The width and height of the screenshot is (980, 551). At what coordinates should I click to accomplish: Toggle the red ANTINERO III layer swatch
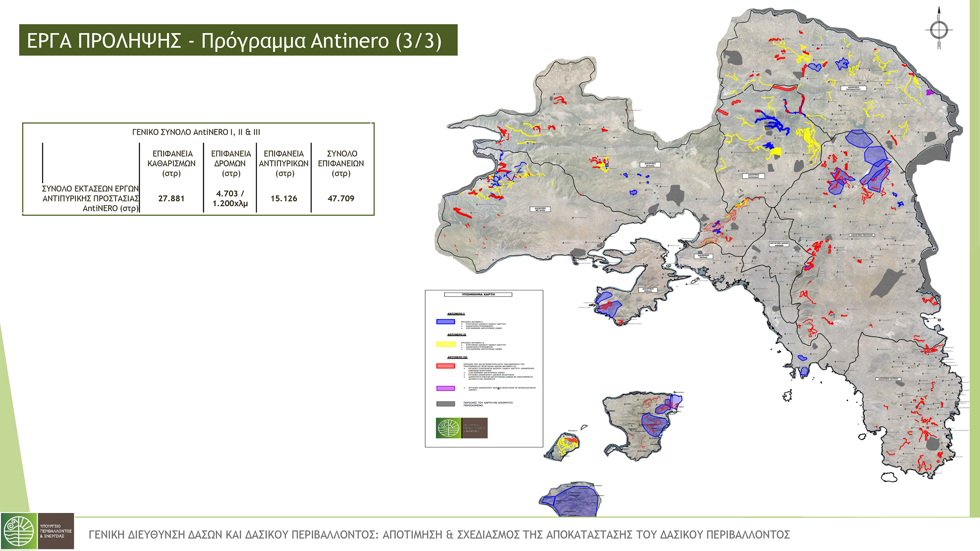445,365
